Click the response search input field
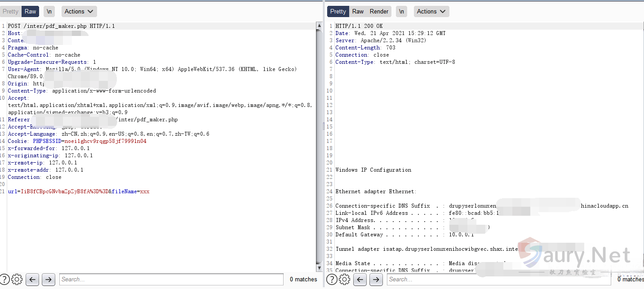644x289 pixels. [499, 280]
